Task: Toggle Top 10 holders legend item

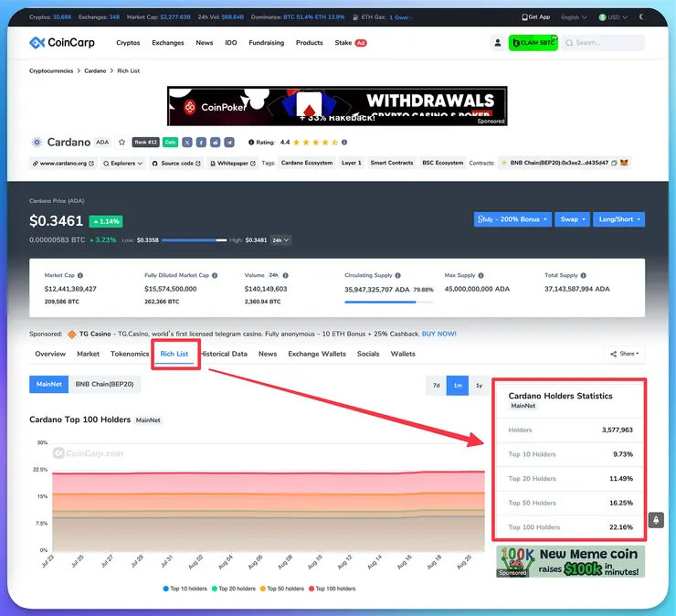Action: click(x=185, y=589)
